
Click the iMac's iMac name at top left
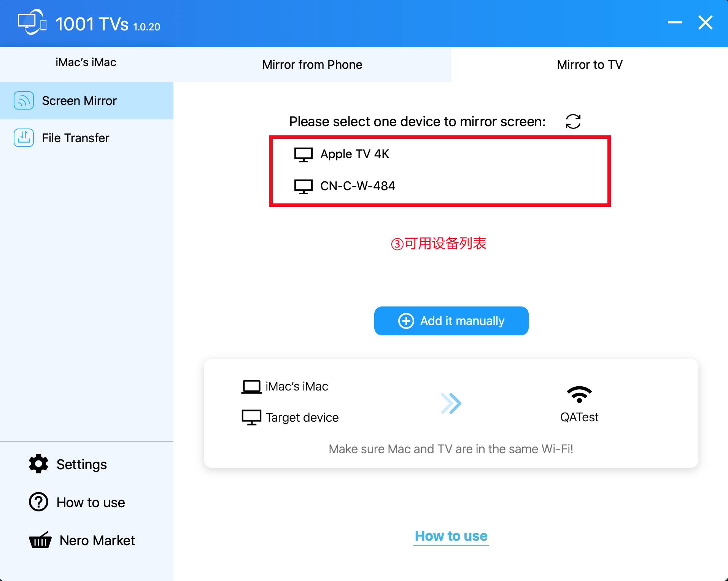pyautogui.click(x=86, y=62)
